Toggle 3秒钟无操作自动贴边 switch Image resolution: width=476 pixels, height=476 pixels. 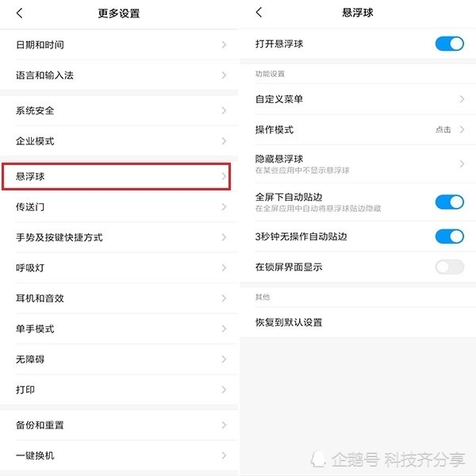point(449,236)
